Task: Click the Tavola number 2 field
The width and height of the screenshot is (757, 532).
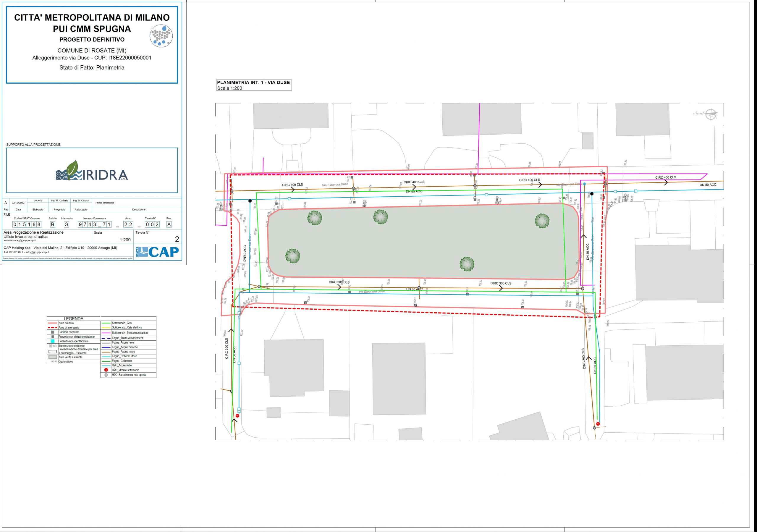Action: (177, 239)
